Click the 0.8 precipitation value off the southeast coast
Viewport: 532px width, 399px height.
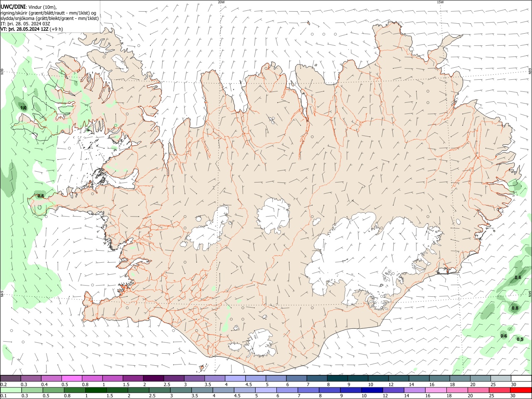pyautogui.click(x=515, y=308)
